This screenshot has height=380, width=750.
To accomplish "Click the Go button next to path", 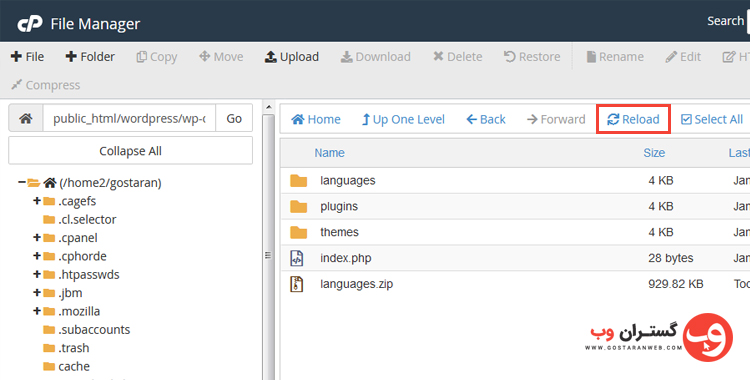I will click(234, 118).
